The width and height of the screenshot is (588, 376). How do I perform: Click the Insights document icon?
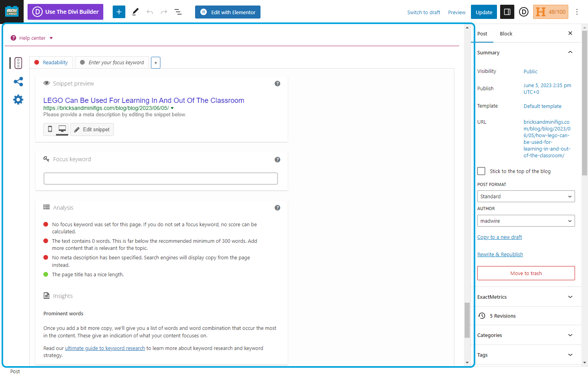(x=47, y=296)
